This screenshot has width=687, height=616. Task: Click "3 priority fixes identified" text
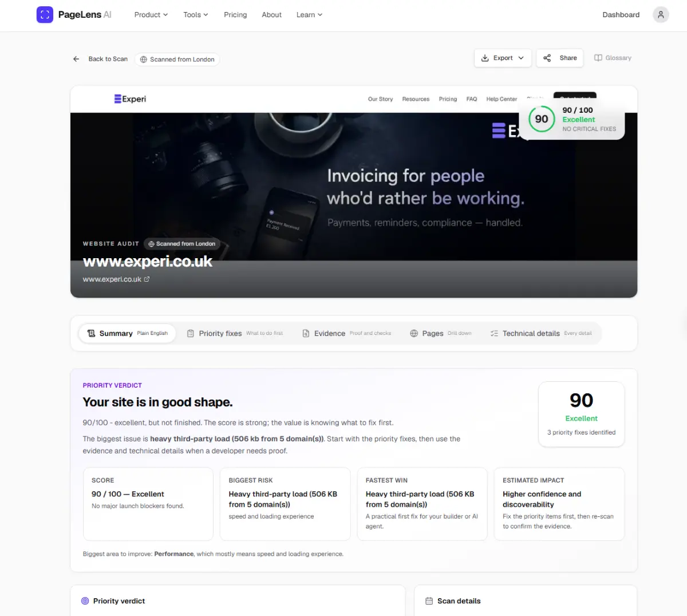click(x=581, y=433)
